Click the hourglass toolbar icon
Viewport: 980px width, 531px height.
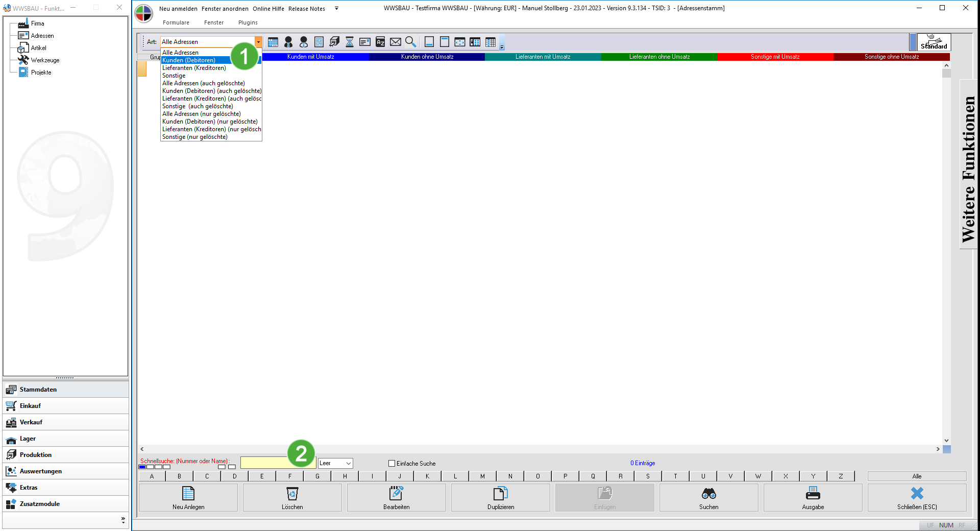[x=350, y=42]
